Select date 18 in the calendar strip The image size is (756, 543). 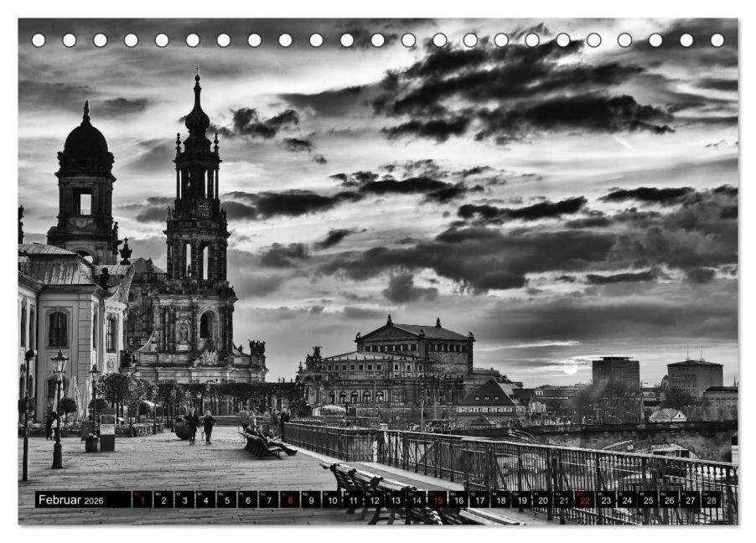500,499
